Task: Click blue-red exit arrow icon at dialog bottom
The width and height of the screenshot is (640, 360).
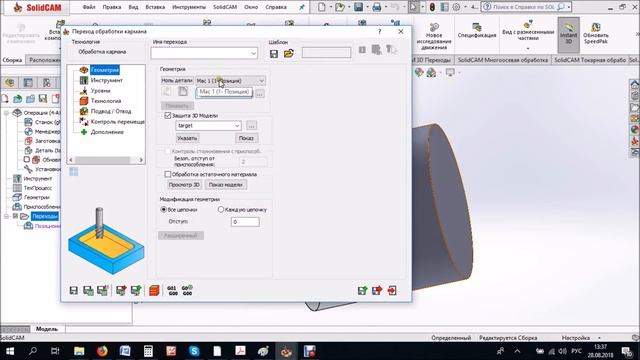Action: point(377,290)
